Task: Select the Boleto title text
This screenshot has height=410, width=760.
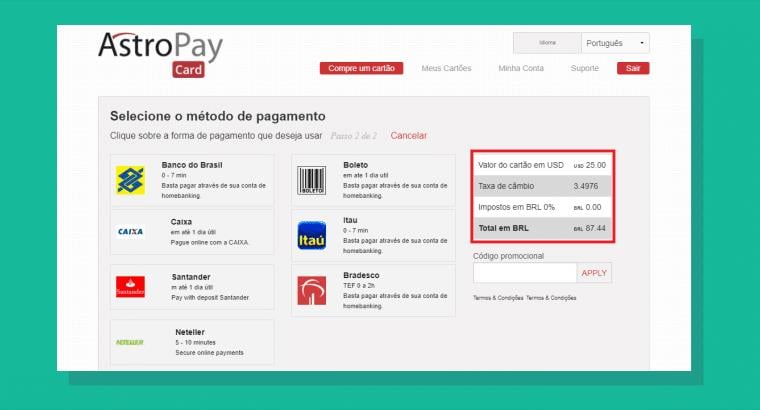Action: tap(355, 165)
